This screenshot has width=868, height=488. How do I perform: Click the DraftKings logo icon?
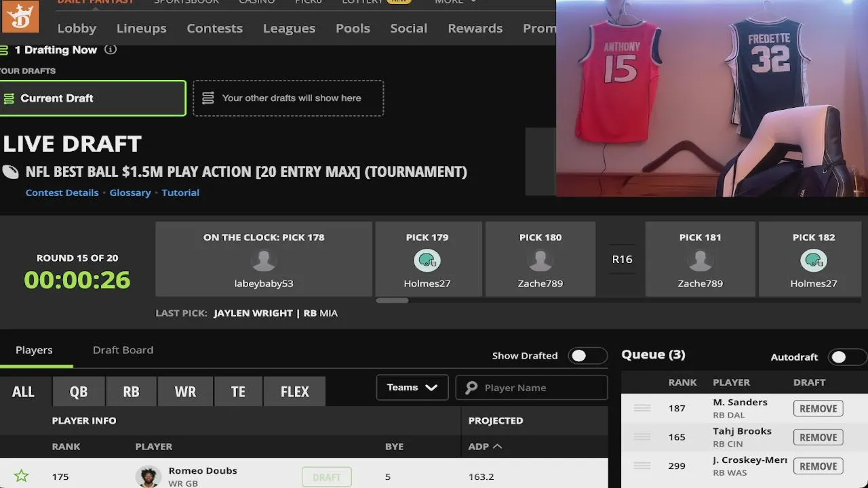[x=20, y=16]
